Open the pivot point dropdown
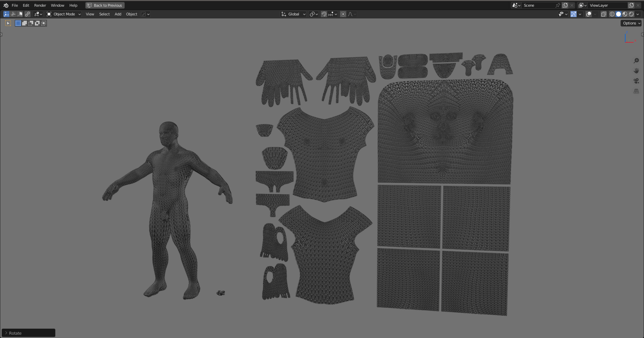 [x=314, y=14]
